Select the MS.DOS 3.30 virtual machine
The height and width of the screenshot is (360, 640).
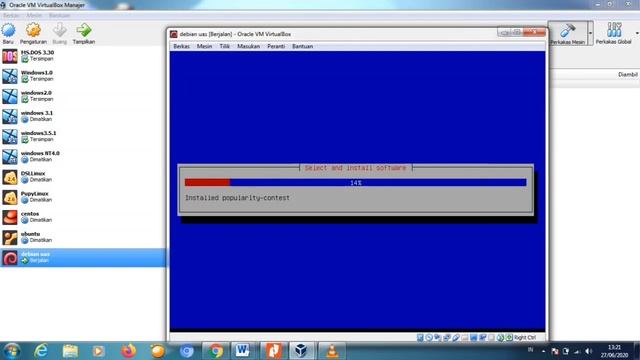[x=83, y=56]
